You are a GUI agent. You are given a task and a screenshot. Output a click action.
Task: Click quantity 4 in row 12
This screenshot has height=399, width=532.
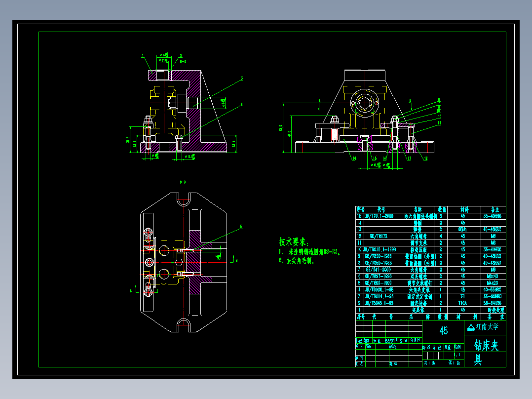[x=441, y=237]
